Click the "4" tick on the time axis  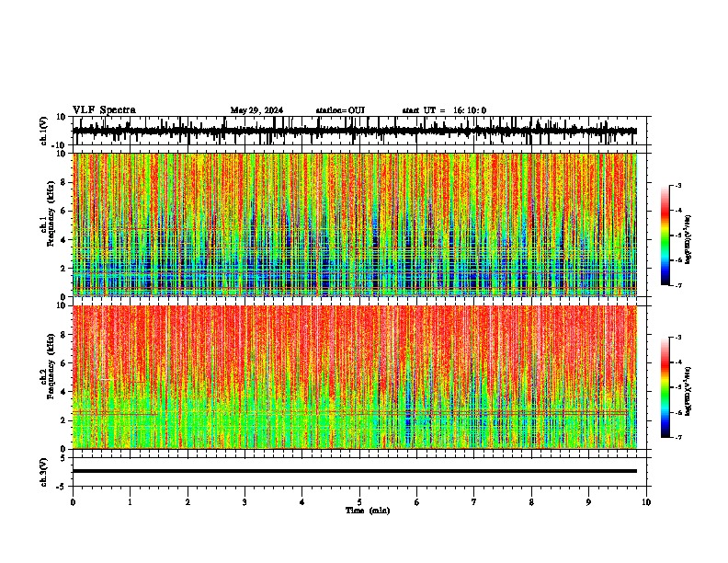302,502
